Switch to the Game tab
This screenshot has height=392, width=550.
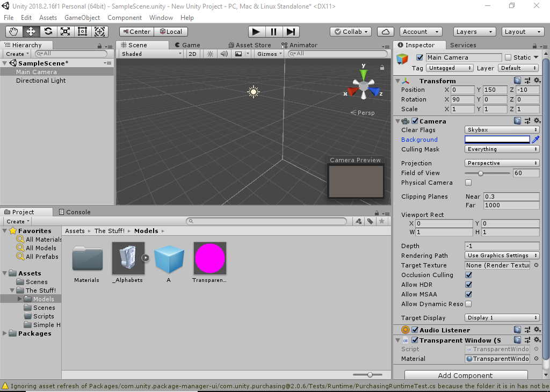click(x=187, y=45)
